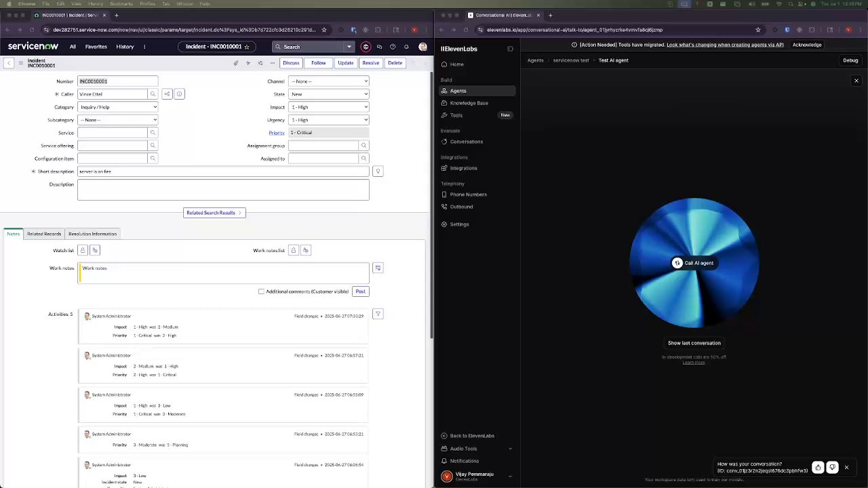Click the activity stream icon beside the paperclip

(x=248, y=63)
